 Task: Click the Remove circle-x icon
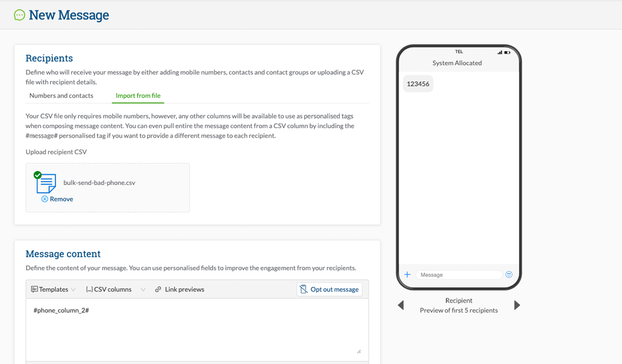pyautogui.click(x=45, y=199)
